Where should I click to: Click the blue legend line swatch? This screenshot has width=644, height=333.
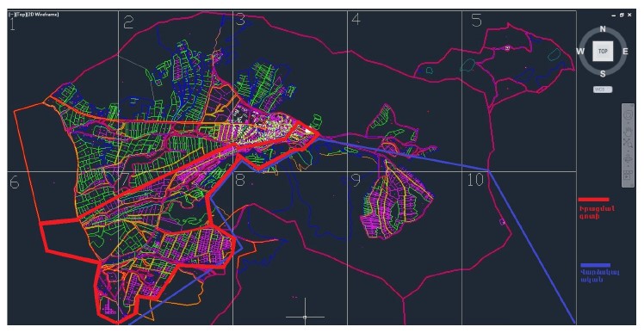coord(595,265)
